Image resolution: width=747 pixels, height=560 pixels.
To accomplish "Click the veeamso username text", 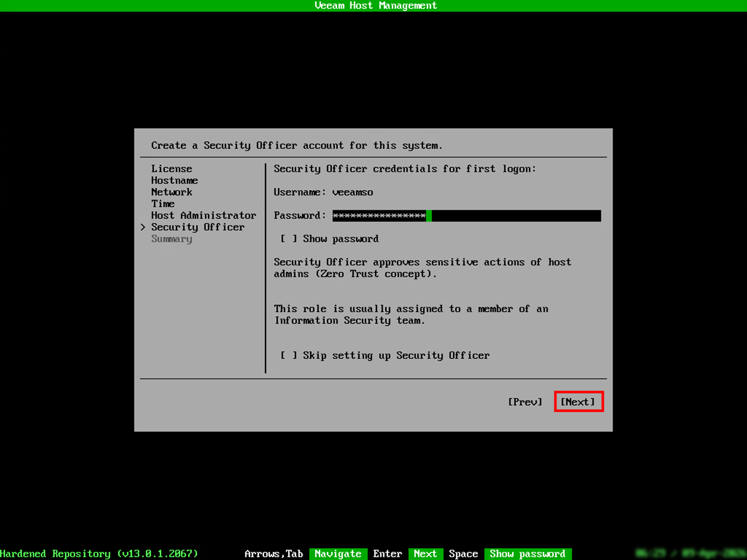I will pos(352,192).
